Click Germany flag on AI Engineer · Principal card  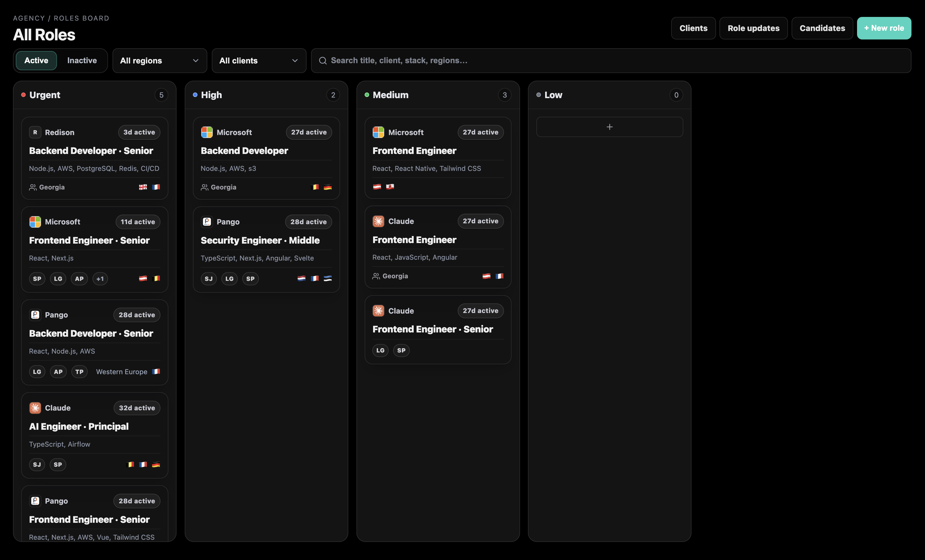(x=156, y=465)
